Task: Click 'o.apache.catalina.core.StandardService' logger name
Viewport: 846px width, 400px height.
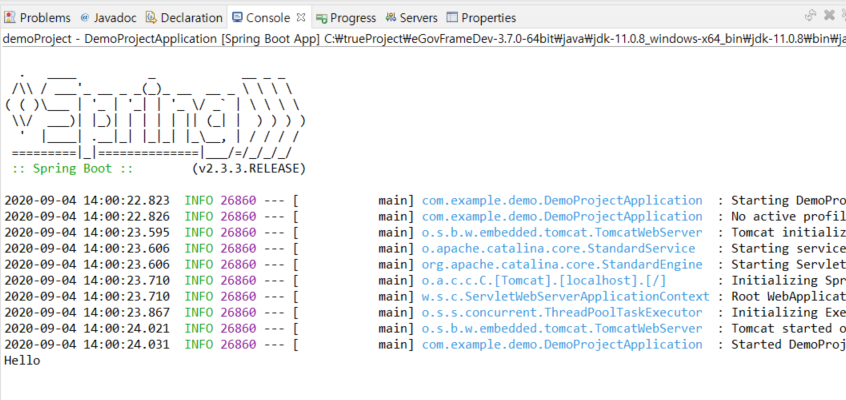Action: (x=558, y=248)
